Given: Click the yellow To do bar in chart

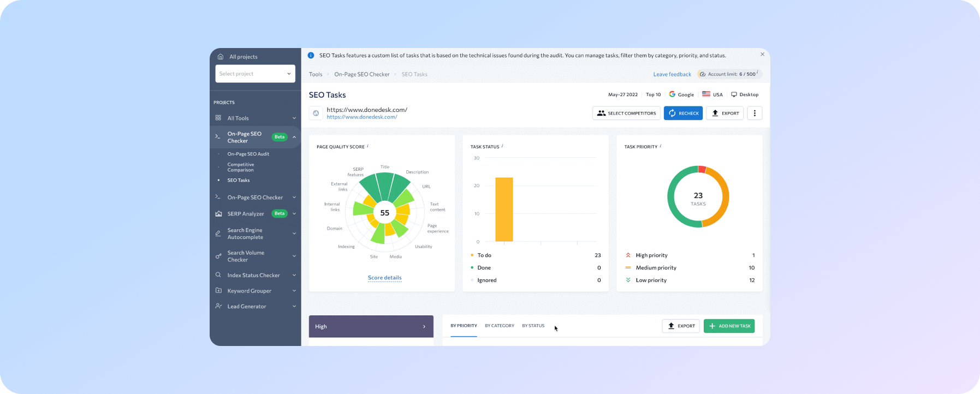Looking at the screenshot, I should 504,210.
